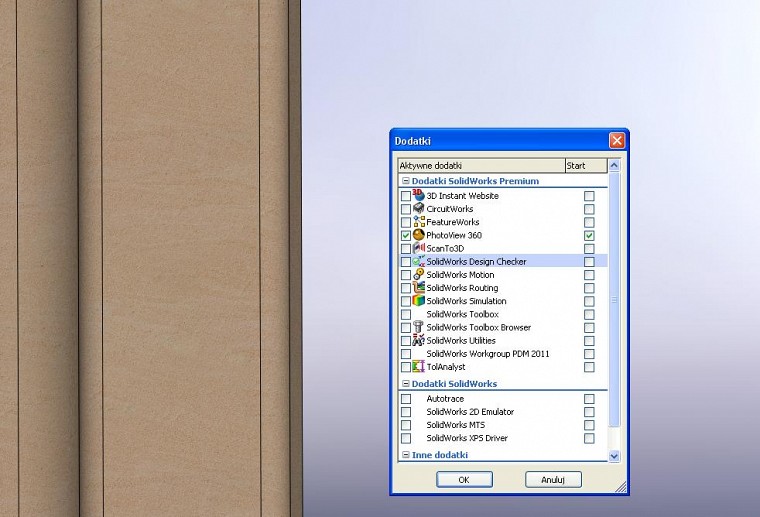This screenshot has width=760, height=517.
Task: Select the TolAnalyst row text
Action: [445, 367]
